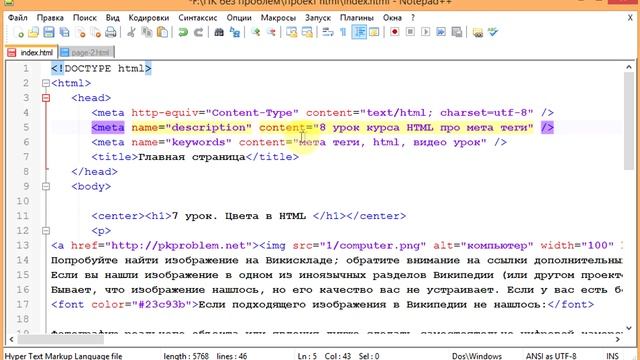The image size is (640, 360).
Task: Open the Поиск menu
Action: pos(85,18)
